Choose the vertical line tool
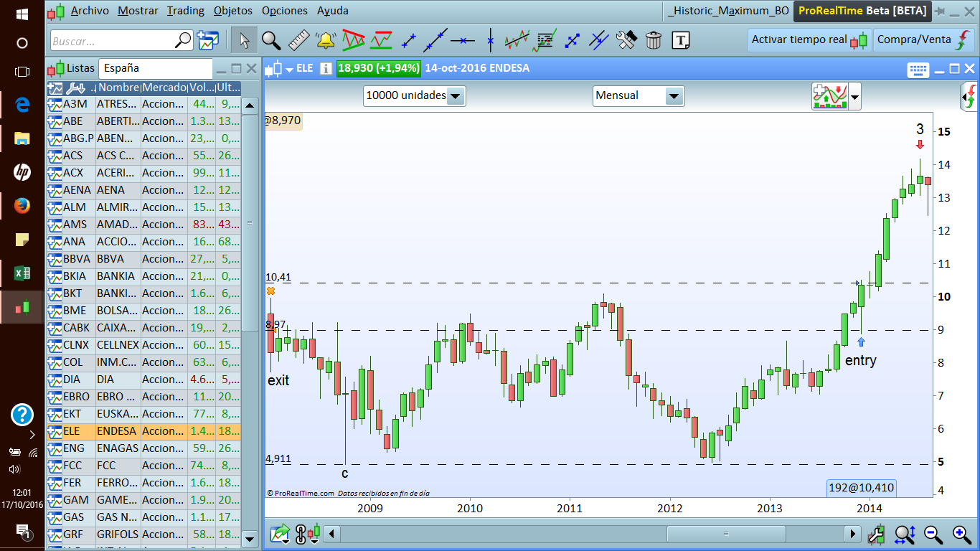Screen dimensions: 980x551 pyautogui.click(x=490, y=40)
